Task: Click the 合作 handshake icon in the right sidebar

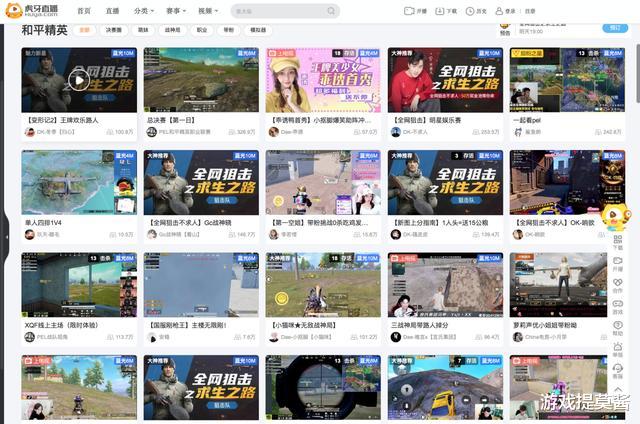Action: tap(618, 282)
